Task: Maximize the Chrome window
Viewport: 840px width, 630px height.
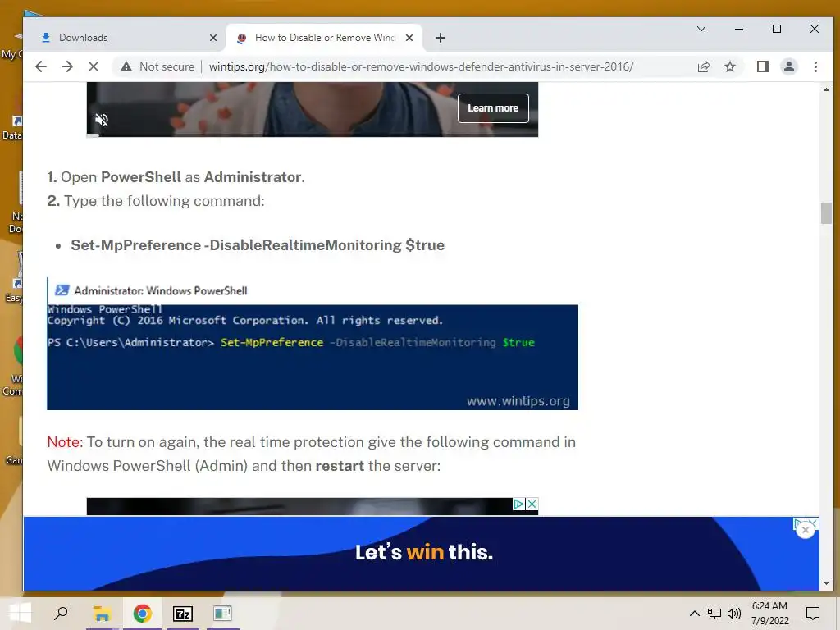Action: point(777,29)
